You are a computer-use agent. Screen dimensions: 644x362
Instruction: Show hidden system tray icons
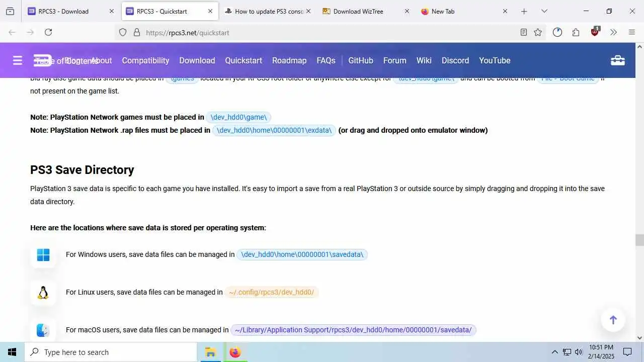(x=555, y=352)
